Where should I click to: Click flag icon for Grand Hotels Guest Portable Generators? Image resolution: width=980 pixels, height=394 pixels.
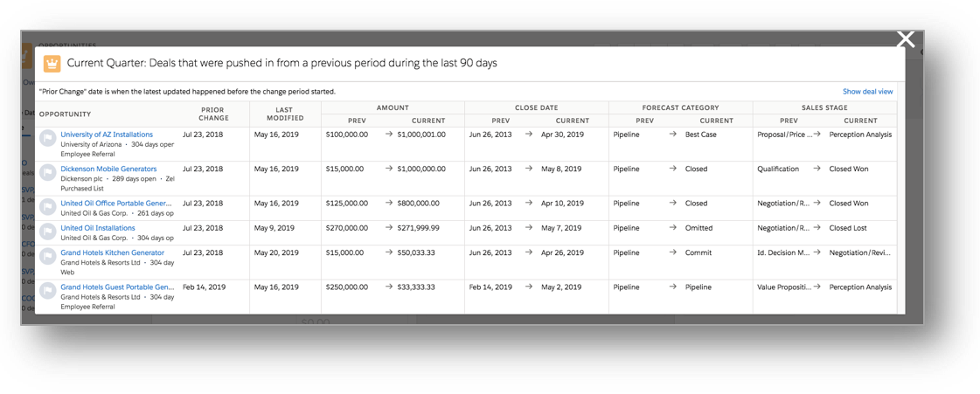click(x=47, y=292)
